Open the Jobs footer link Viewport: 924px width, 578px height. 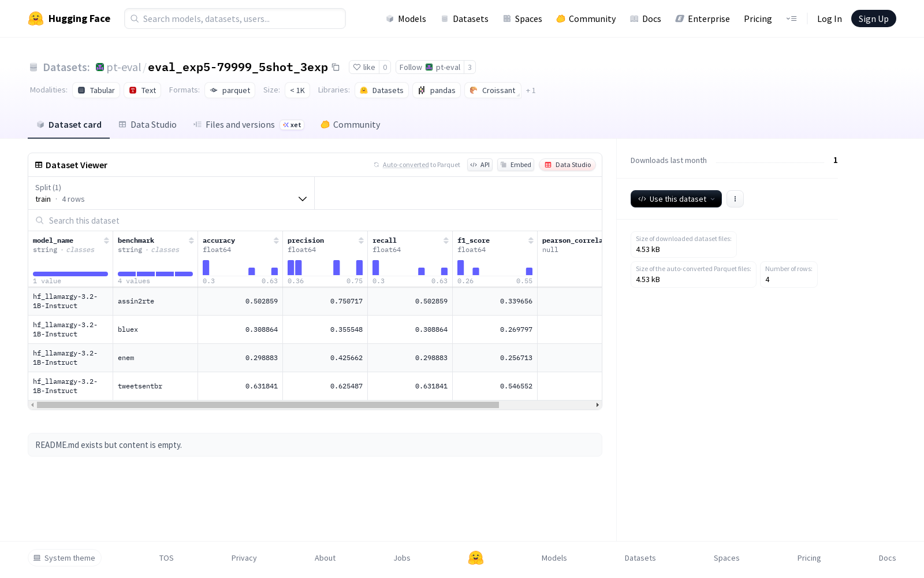click(402, 558)
